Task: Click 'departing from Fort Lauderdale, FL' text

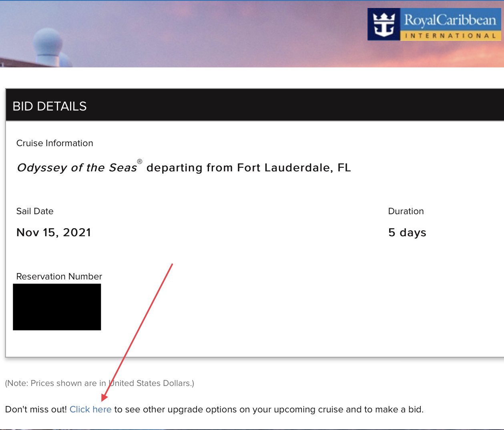Action: click(x=249, y=167)
